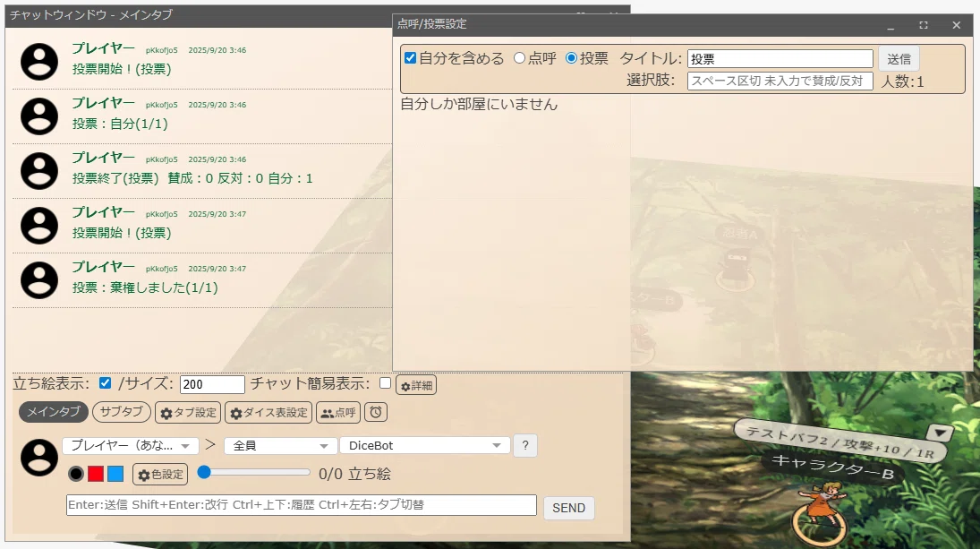
Task: Focus the chat message input box
Action: (x=302, y=504)
